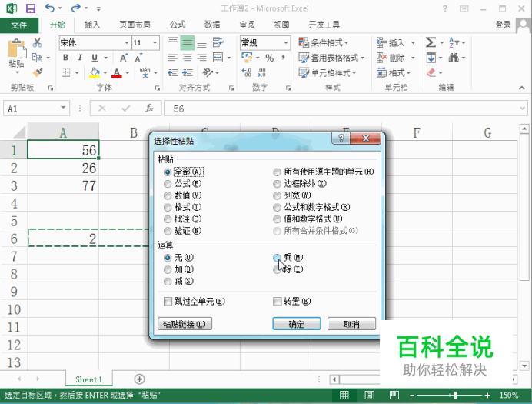Toggle underline formatting
The width and height of the screenshot is (532, 404).
95,58
